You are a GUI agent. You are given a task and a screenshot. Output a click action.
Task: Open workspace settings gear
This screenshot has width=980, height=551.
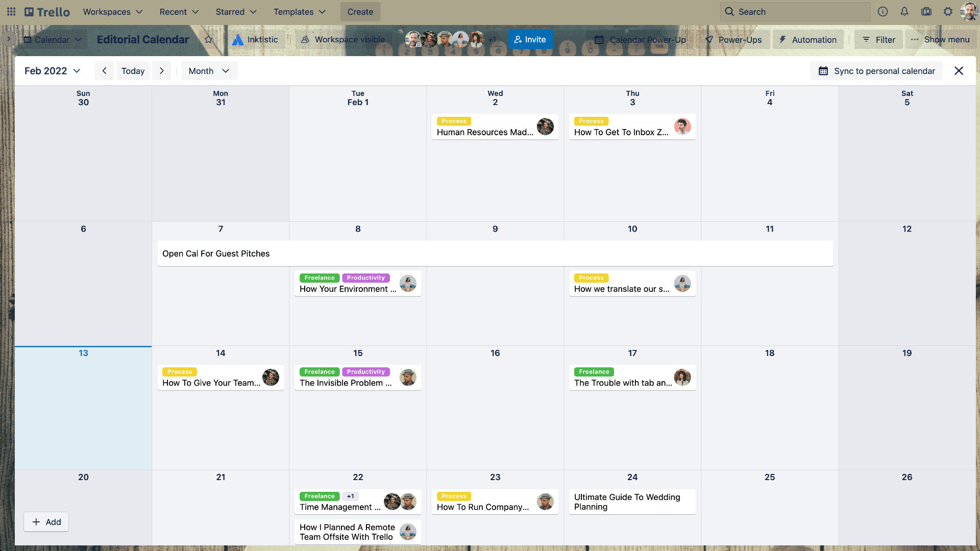(948, 11)
